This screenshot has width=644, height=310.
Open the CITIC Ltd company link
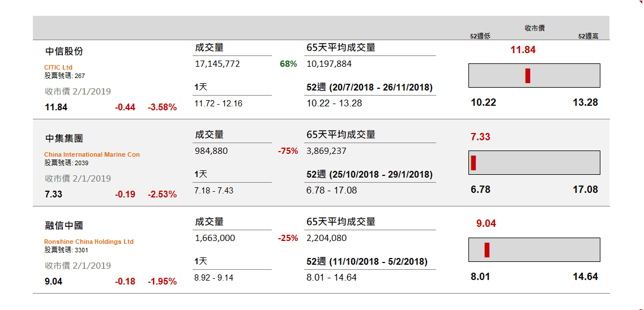58,67
